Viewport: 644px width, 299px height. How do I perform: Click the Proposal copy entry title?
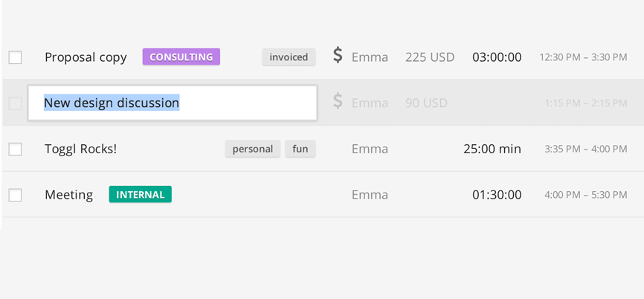(86, 57)
